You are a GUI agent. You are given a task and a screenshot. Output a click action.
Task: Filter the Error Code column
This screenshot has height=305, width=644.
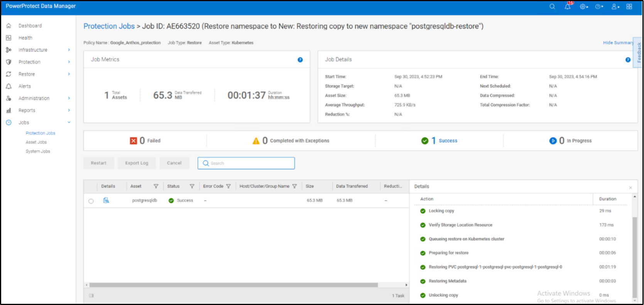coord(228,186)
